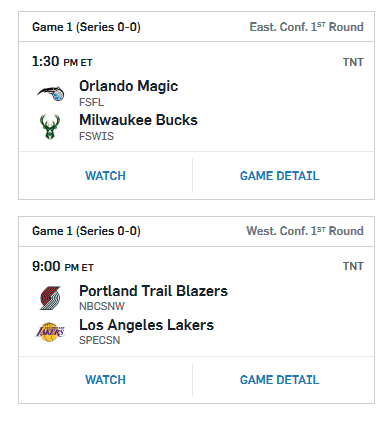Click the Milwaukee Bucks deer logo
The height and width of the screenshot is (429, 390).
click(50, 127)
